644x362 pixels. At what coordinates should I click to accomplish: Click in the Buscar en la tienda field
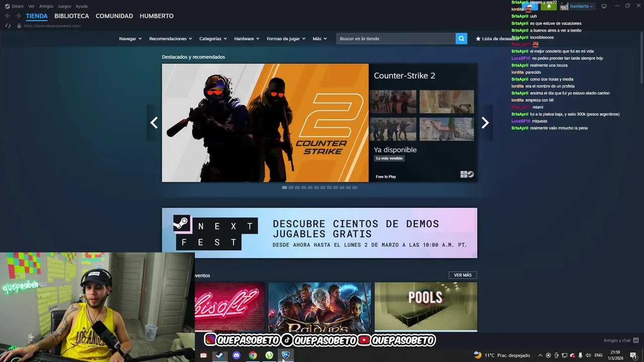click(x=396, y=39)
